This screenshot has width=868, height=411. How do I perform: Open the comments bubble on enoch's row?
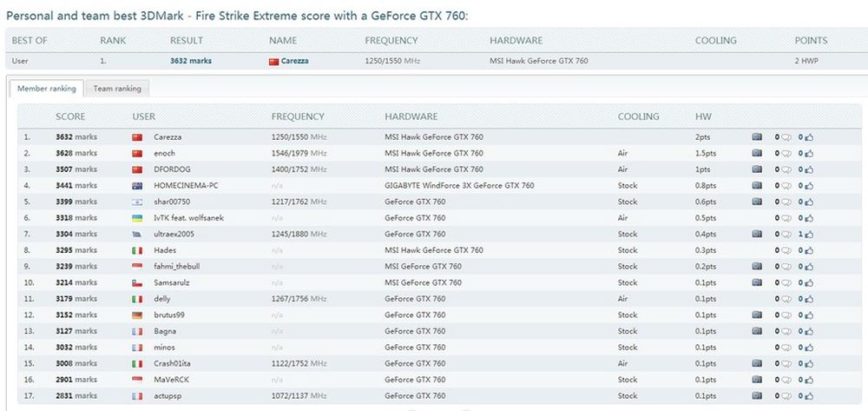[x=786, y=154]
